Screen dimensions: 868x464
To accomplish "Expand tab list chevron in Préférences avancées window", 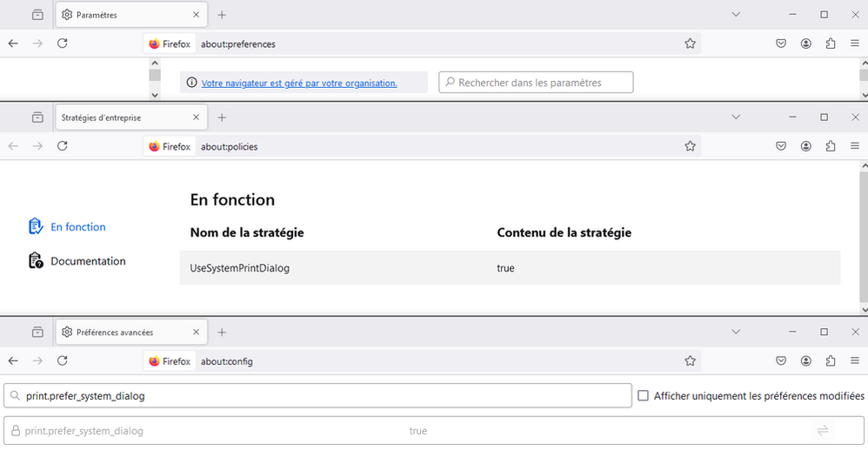I will [x=736, y=332].
